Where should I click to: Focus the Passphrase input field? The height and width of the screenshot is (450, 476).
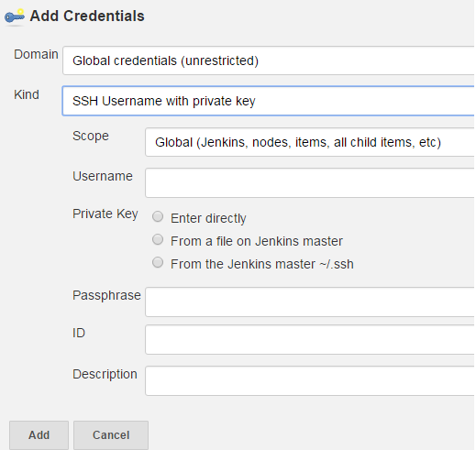tap(310, 302)
